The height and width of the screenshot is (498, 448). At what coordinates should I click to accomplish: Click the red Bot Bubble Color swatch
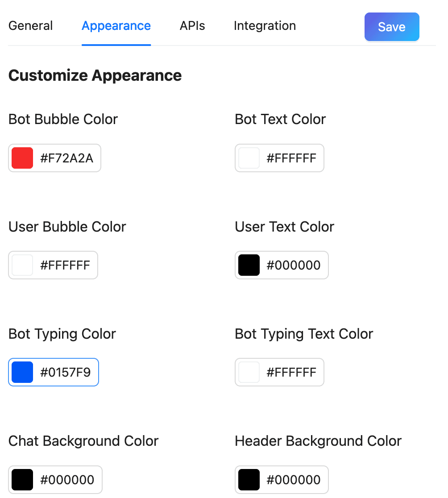22,158
